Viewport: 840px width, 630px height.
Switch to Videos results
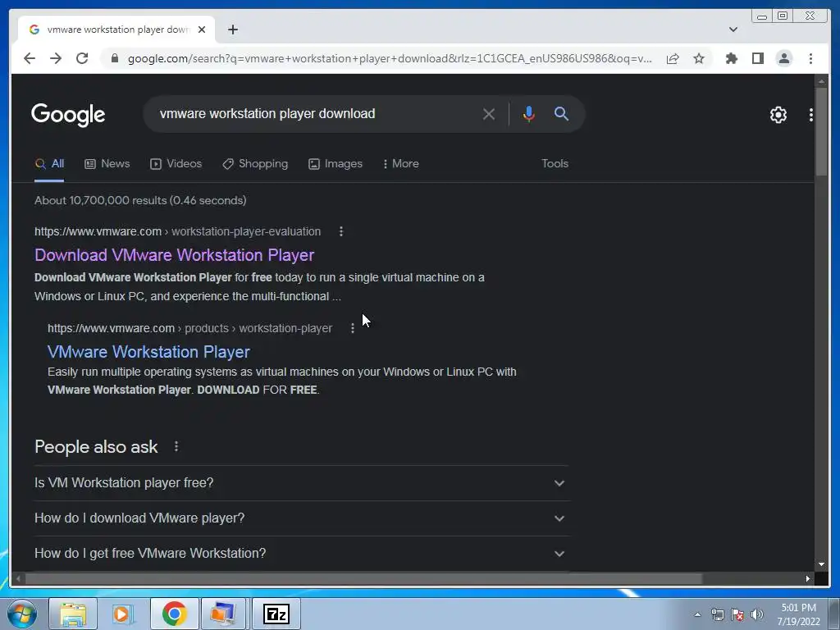[x=176, y=164]
